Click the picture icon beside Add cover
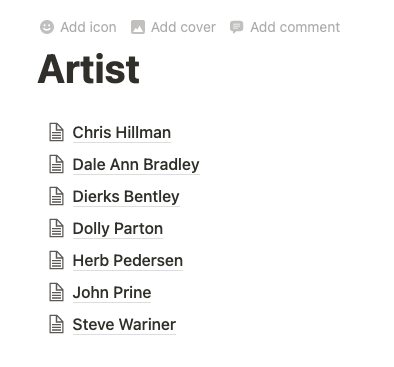The width and height of the screenshot is (394, 367). (138, 27)
